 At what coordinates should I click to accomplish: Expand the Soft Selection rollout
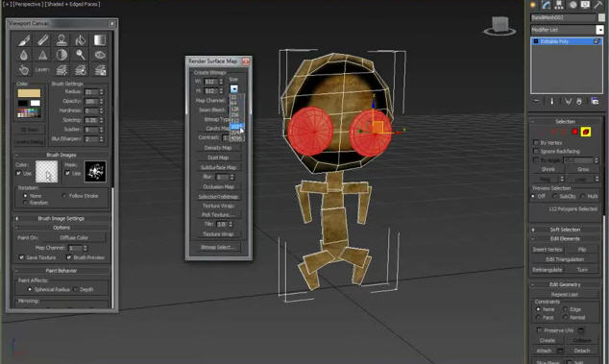coord(565,230)
